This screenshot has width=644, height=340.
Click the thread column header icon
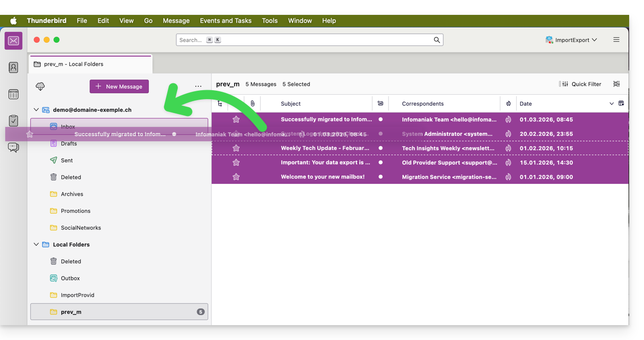220,104
